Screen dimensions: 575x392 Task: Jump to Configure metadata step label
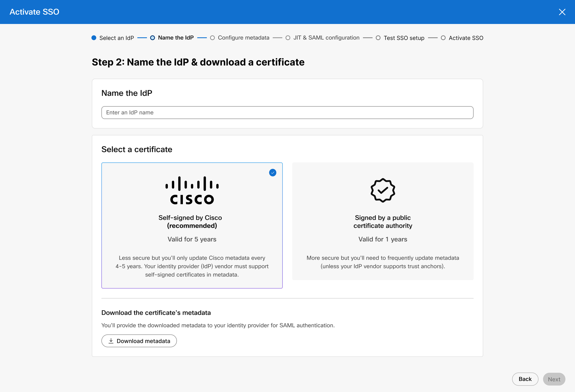(x=244, y=38)
